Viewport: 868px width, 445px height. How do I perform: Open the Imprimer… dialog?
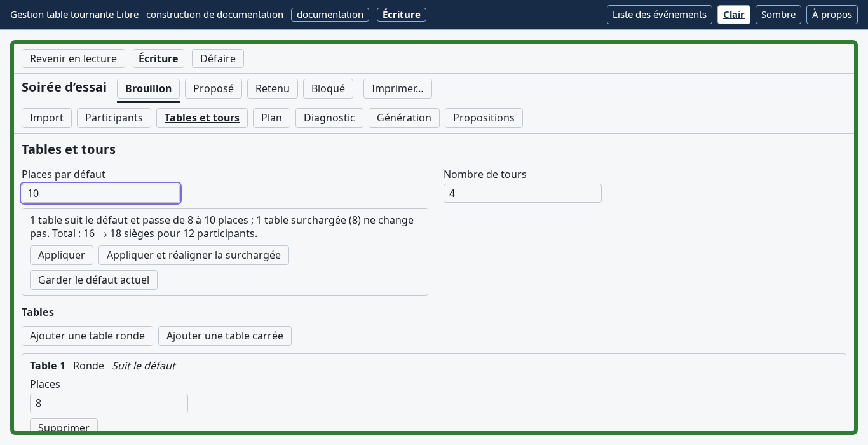[x=398, y=88]
